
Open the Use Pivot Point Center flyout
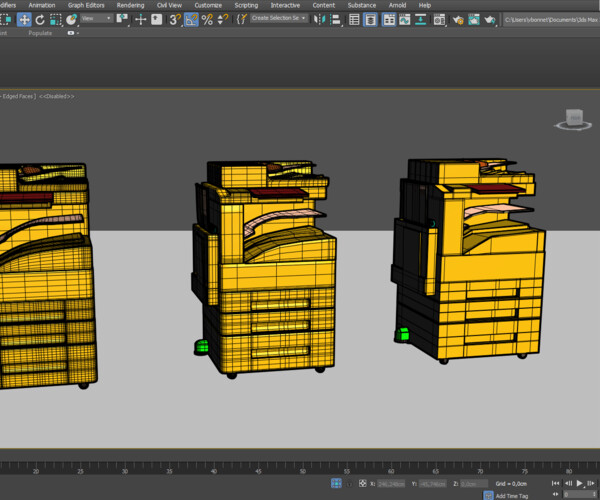(x=122, y=19)
